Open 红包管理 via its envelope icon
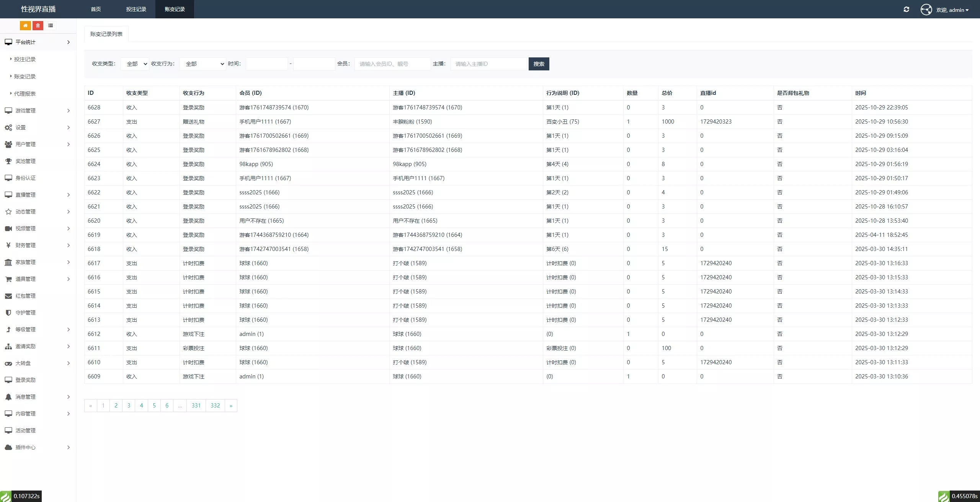 click(8, 296)
